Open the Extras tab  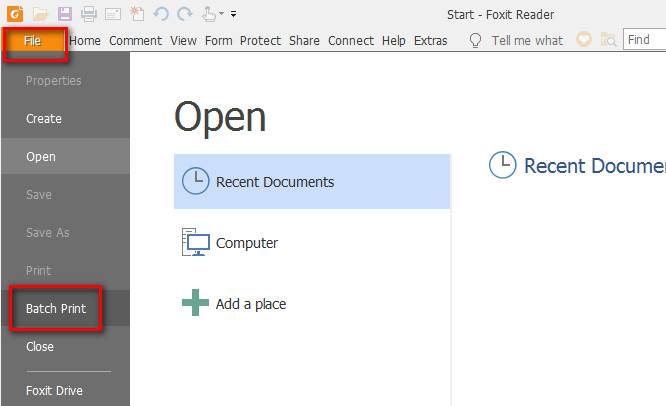(431, 41)
